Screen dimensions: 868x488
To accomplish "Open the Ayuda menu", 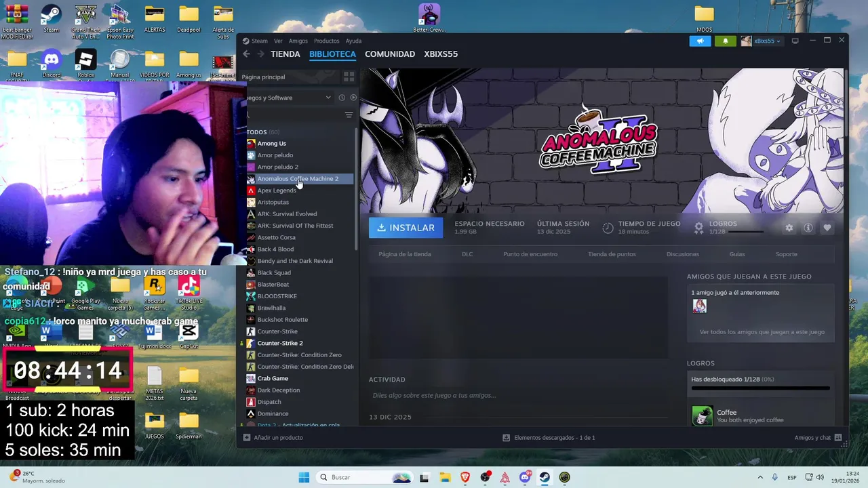I will (x=353, y=41).
